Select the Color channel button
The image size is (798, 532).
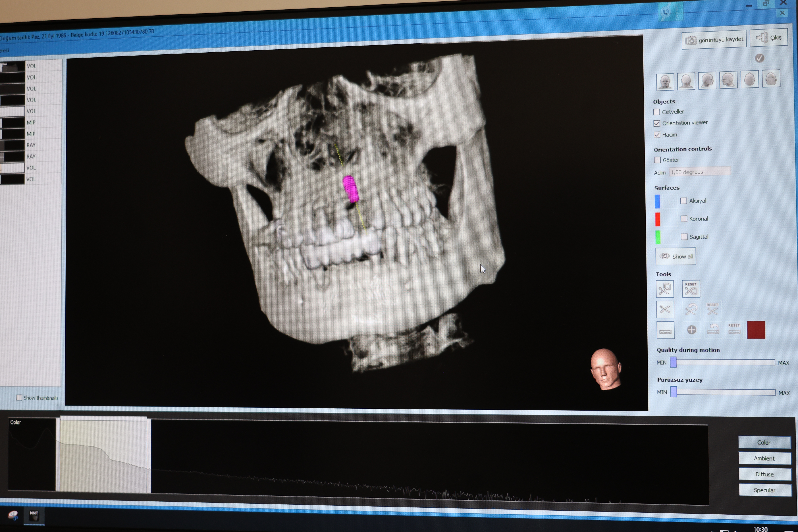[764, 442]
